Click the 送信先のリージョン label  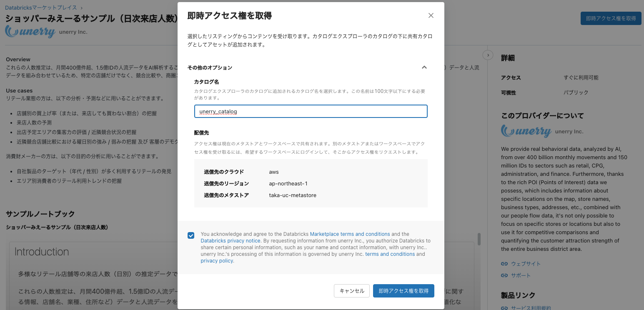point(226,183)
